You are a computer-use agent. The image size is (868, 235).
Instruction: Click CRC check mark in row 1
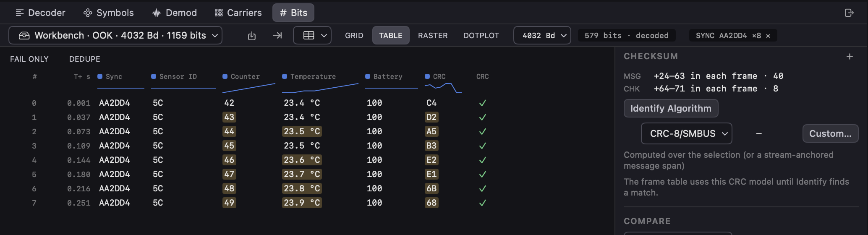pyautogui.click(x=483, y=117)
